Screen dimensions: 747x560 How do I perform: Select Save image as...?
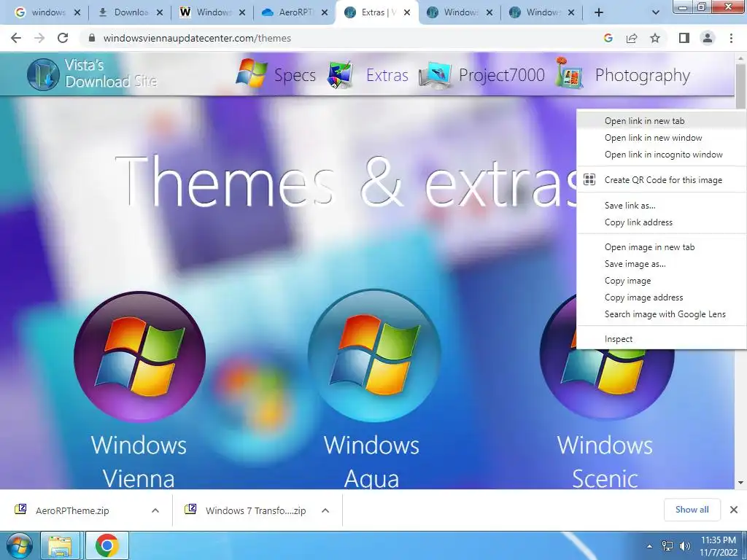(661, 263)
